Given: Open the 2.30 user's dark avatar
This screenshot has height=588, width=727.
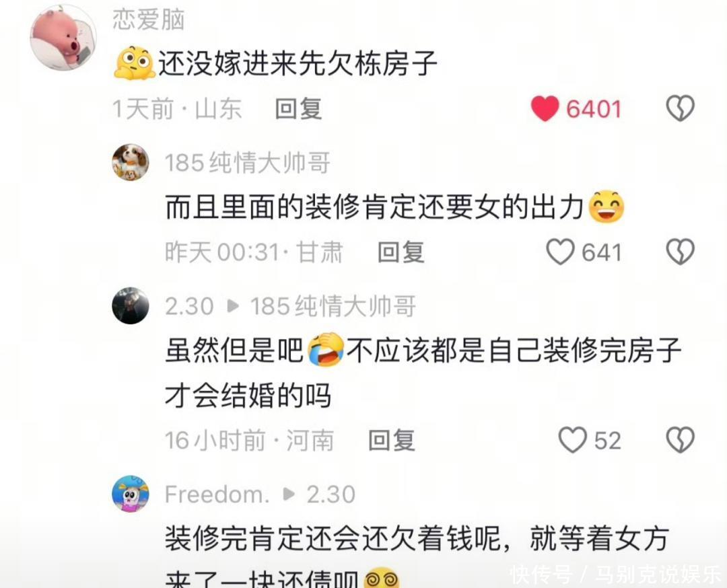Looking at the screenshot, I should coord(131,305).
